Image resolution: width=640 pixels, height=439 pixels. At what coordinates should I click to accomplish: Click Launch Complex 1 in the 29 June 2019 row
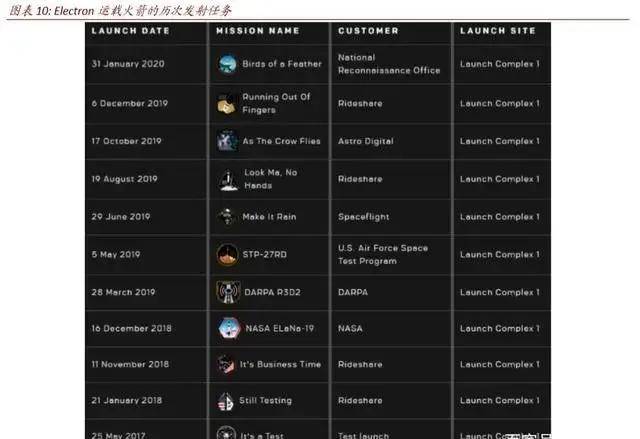[500, 217]
